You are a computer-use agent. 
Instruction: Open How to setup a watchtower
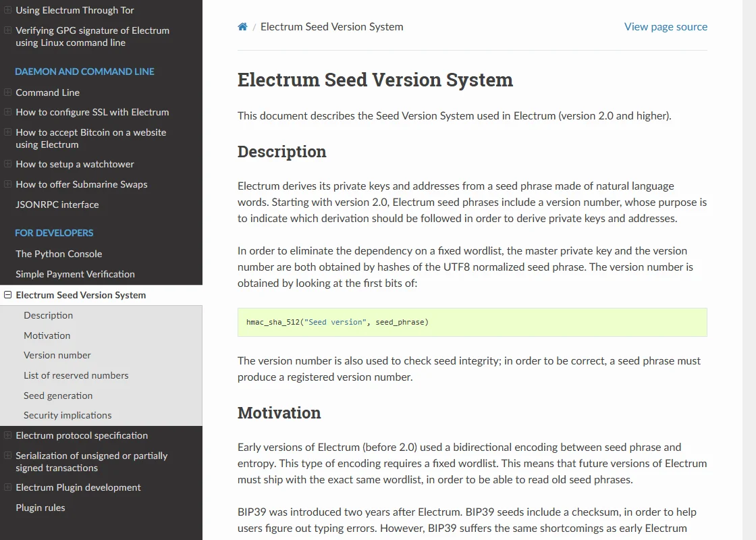75,165
